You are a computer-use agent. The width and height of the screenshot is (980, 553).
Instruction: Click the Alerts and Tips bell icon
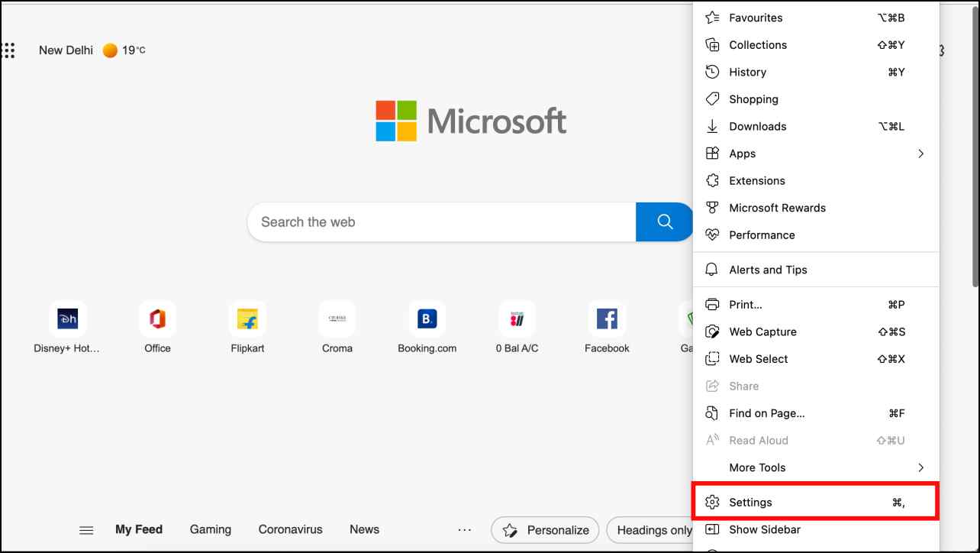coord(712,270)
